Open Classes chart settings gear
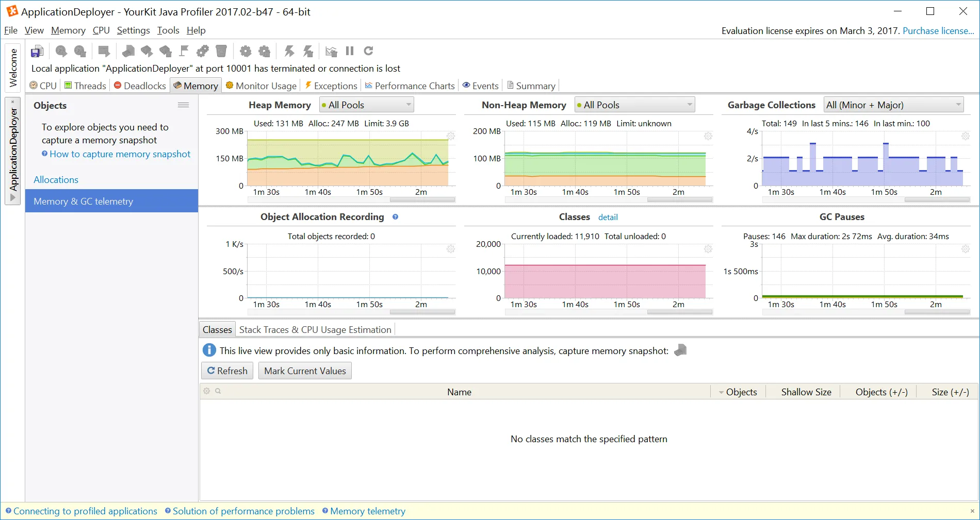The width and height of the screenshot is (980, 520). pyautogui.click(x=708, y=249)
